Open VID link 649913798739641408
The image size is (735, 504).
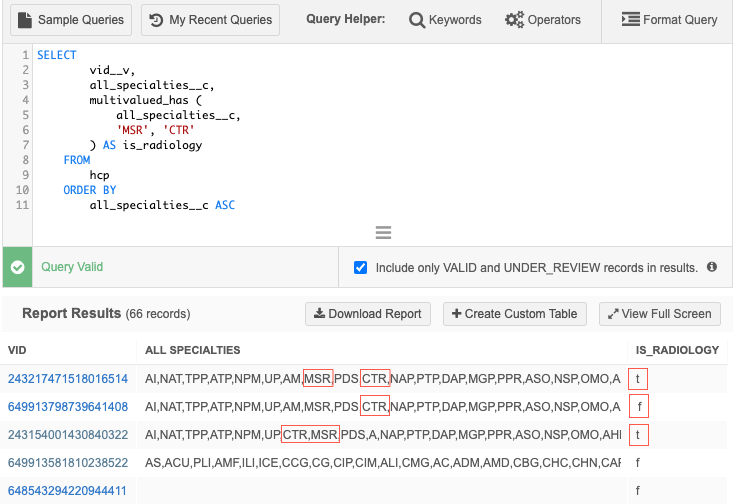pyautogui.click(x=68, y=407)
